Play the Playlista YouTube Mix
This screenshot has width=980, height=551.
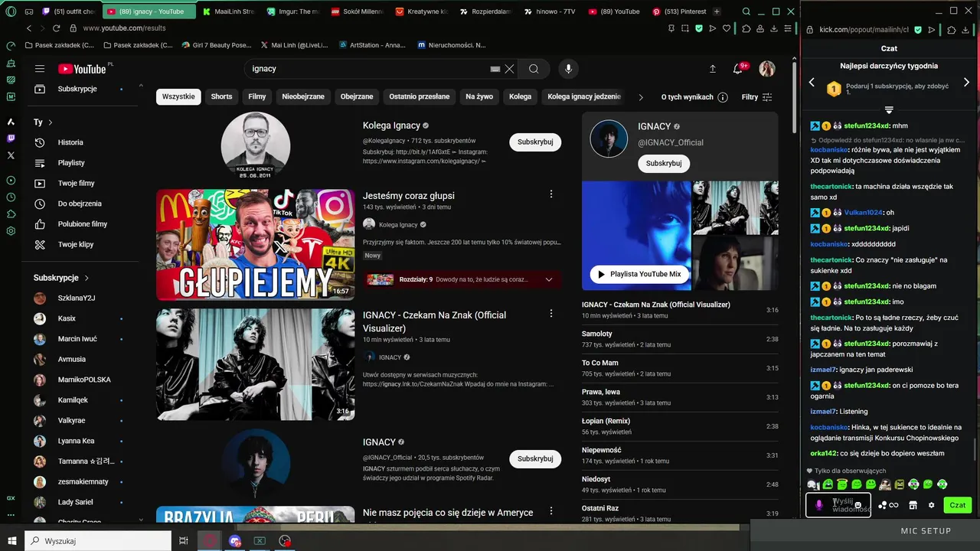pos(639,274)
